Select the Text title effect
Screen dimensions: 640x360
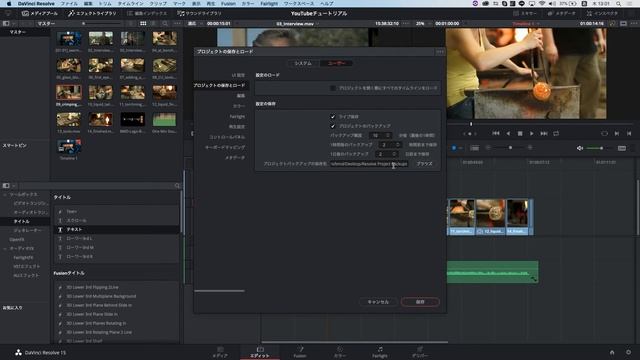coord(116,230)
